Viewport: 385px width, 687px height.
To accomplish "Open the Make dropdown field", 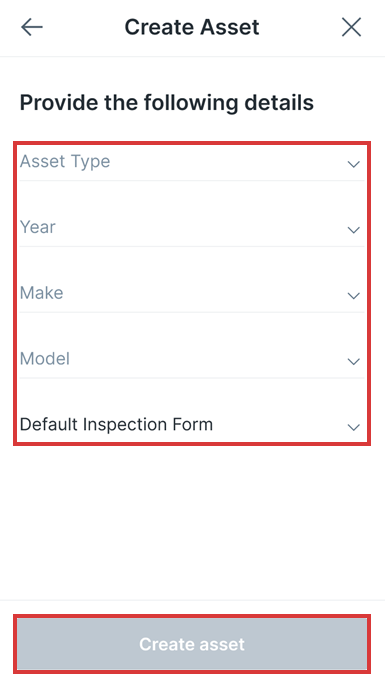I will [x=192, y=294].
